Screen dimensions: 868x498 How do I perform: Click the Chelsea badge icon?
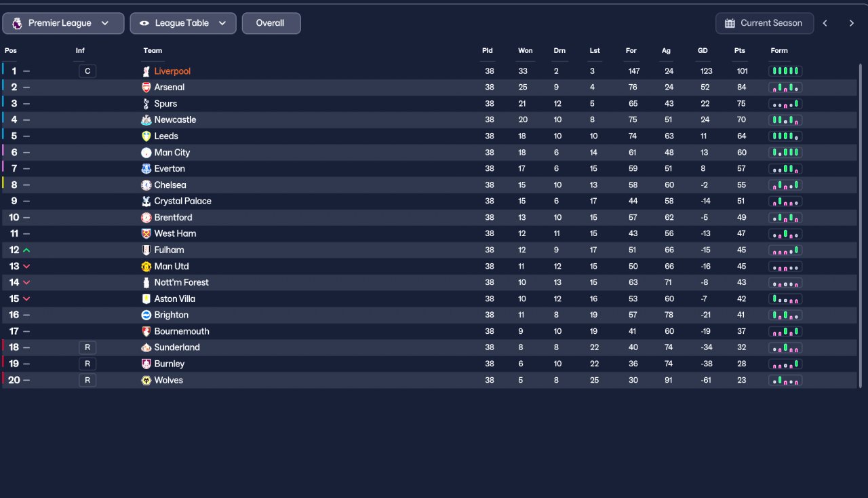tap(146, 185)
